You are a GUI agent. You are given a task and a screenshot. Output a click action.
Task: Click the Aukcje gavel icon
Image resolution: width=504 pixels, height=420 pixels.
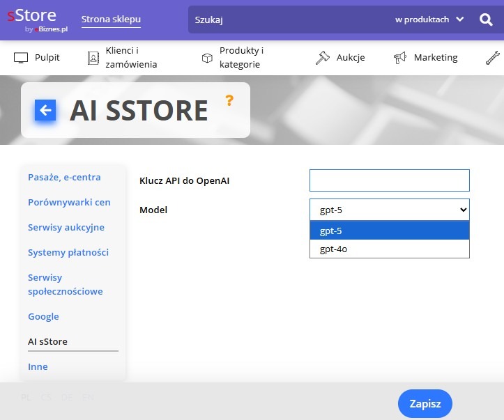[x=322, y=58]
